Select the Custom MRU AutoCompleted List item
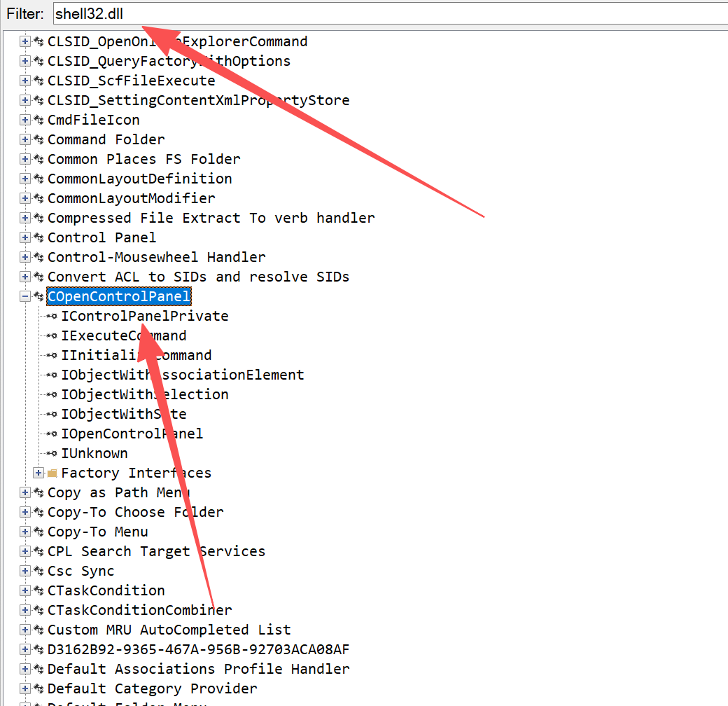 pyautogui.click(x=169, y=630)
